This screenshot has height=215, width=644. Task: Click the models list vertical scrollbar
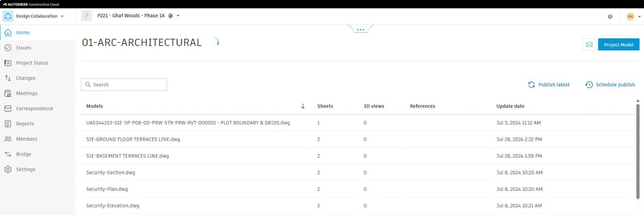[638, 151]
